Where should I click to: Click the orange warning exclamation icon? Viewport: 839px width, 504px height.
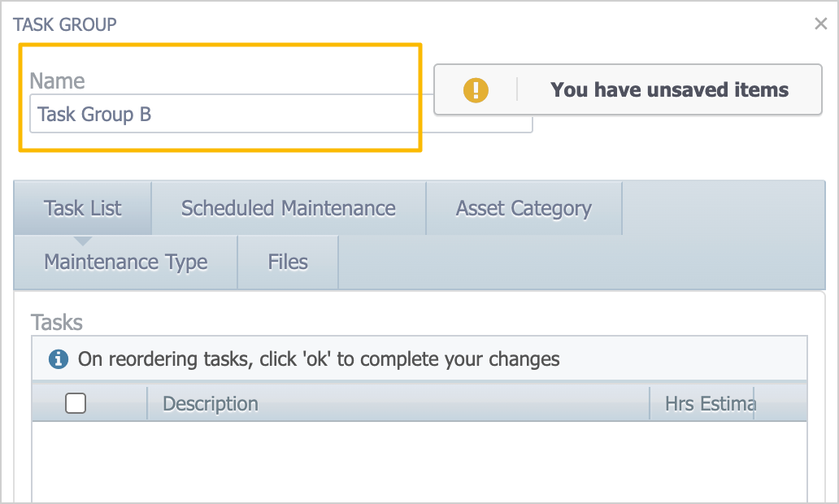coord(476,90)
